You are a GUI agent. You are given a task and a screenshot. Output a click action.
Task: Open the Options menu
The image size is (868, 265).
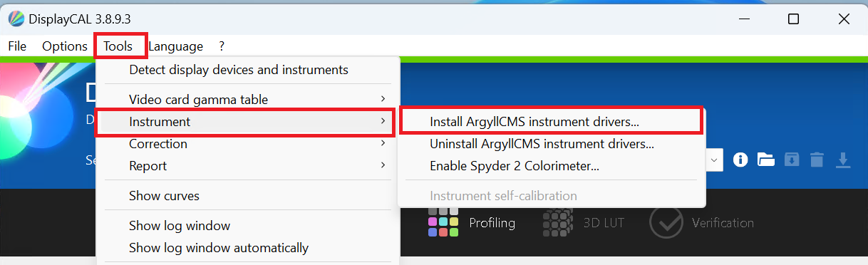65,46
